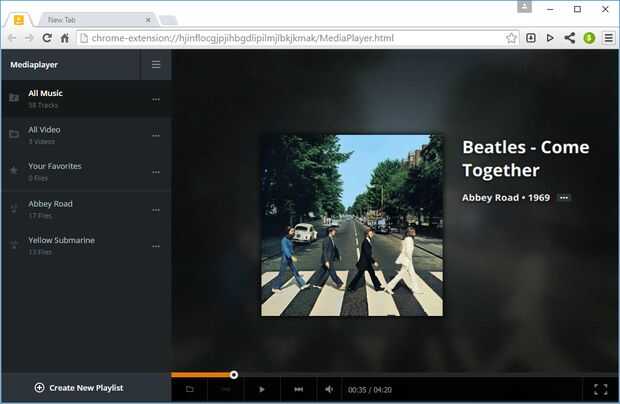
Task: Switch to the New Tab tab
Action: [x=97, y=20]
